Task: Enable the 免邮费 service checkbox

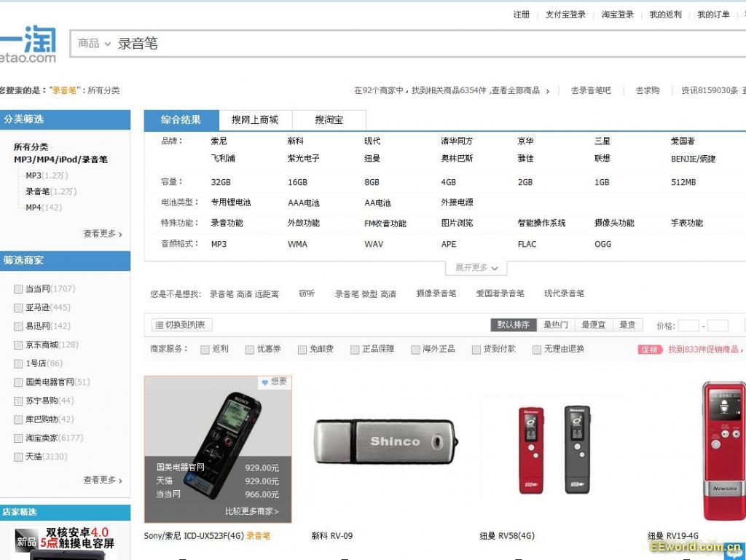Action: click(302, 350)
